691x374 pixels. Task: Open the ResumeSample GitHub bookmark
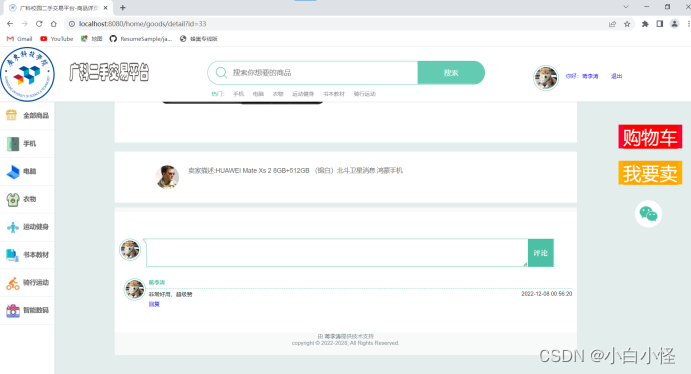point(141,39)
